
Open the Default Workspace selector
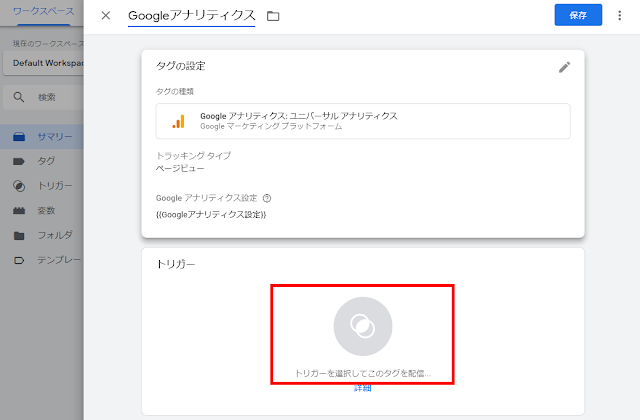pyautogui.click(x=43, y=63)
